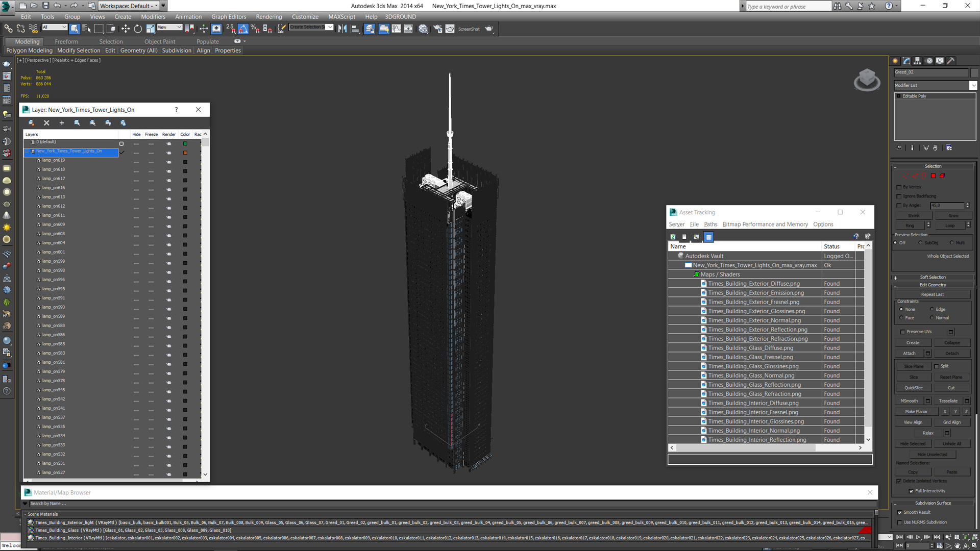Viewport: 980px width, 551px height.
Task: Open the Rendering menu
Action: tap(269, 17)
